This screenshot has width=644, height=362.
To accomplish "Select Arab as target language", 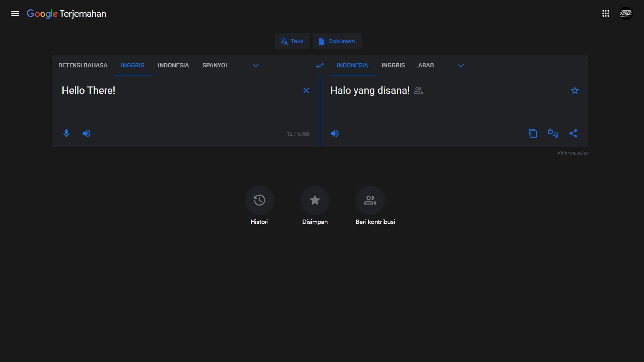I will click(426, 65).
